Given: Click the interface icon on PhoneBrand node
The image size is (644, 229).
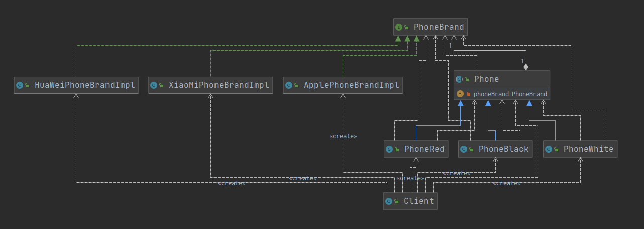Looking at the screenshot, I should (399, 27).
